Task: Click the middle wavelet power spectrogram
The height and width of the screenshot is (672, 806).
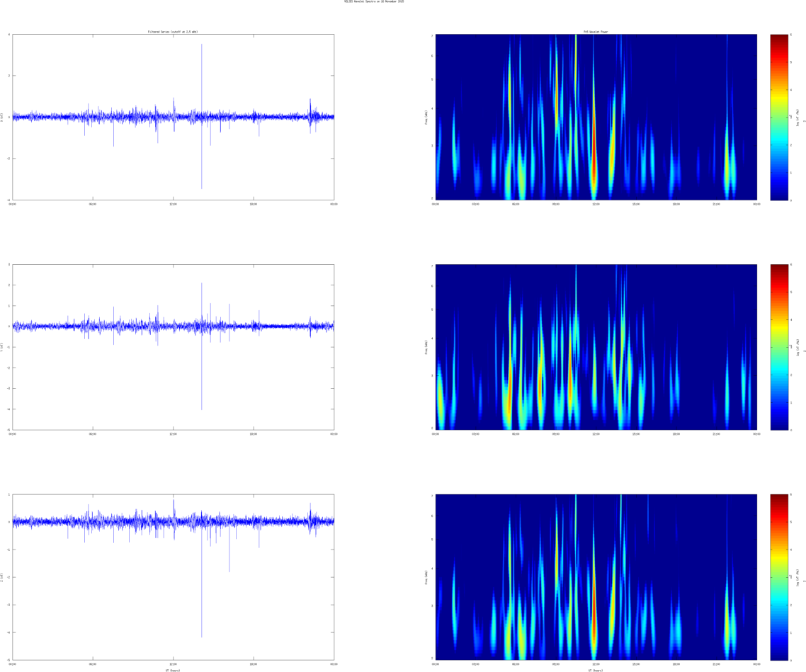Action: [596, 347]
